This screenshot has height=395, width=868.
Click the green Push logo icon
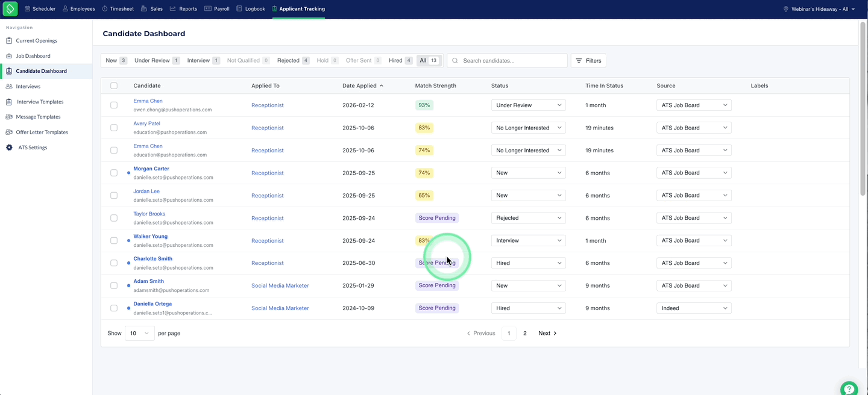10,8
